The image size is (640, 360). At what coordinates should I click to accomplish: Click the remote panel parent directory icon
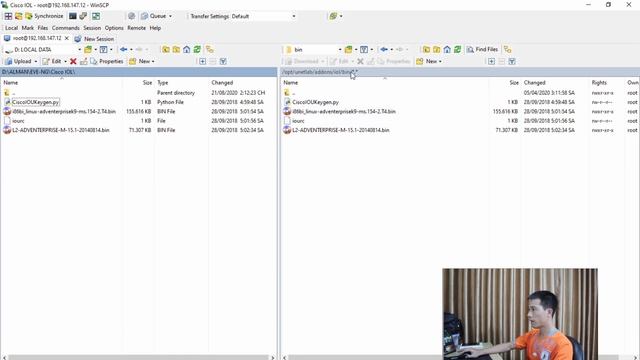tap(426, 49)
